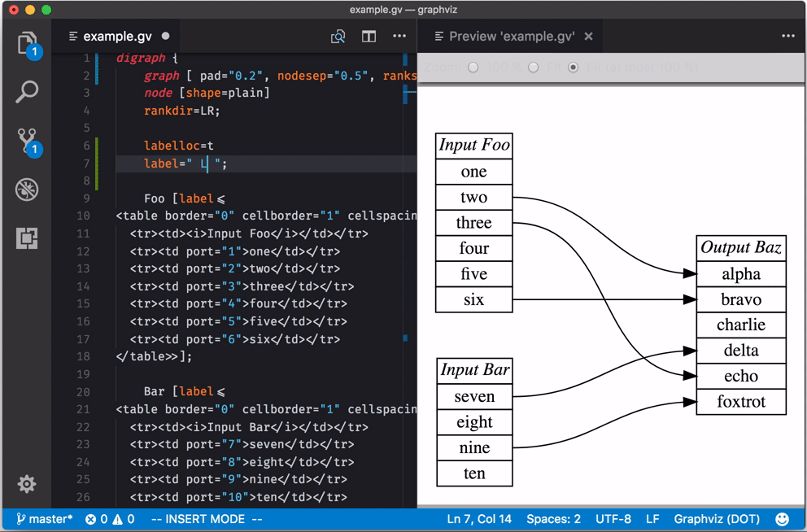Click the Open Preview to the Side icon
The image size is (807, 532).
338,37
